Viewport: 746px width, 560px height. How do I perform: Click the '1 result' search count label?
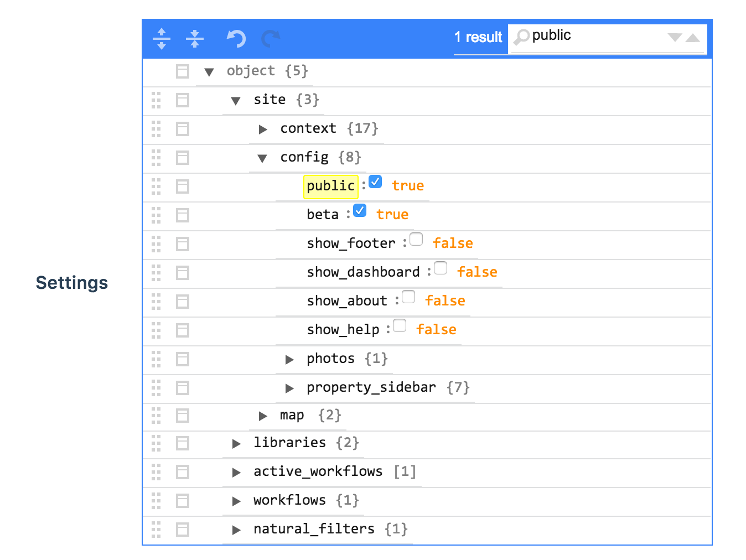pos(478,37)
